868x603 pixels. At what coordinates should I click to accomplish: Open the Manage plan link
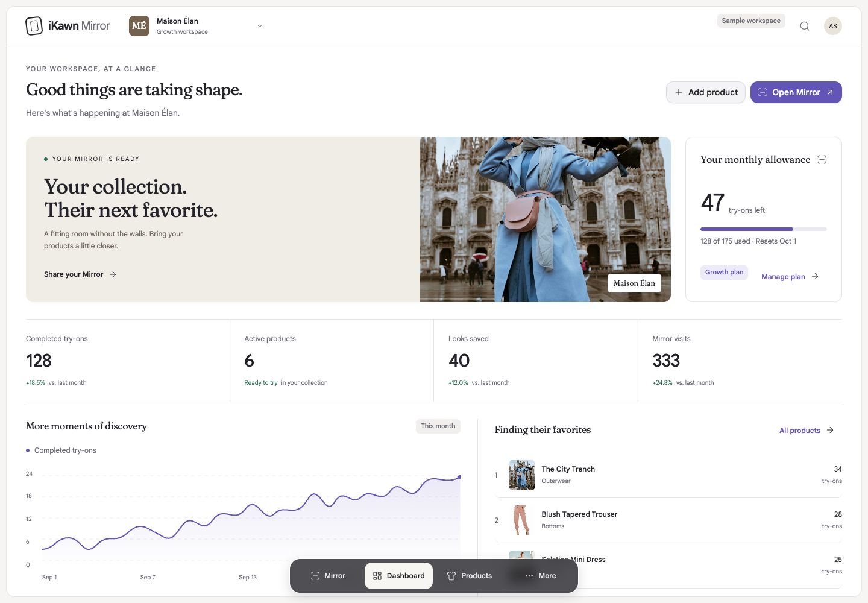coord(790,276)
